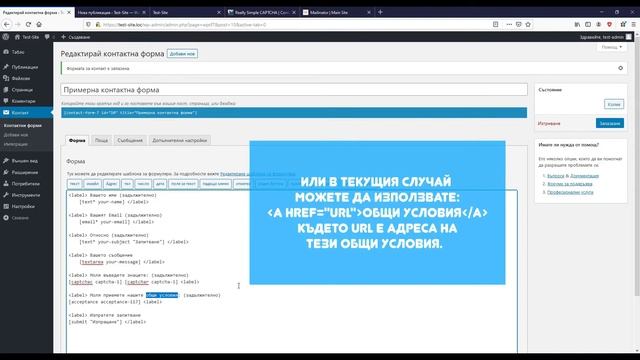Open page actions three-dots menu in address bar
Screen dimensions: 640x360
click(509, 24)
